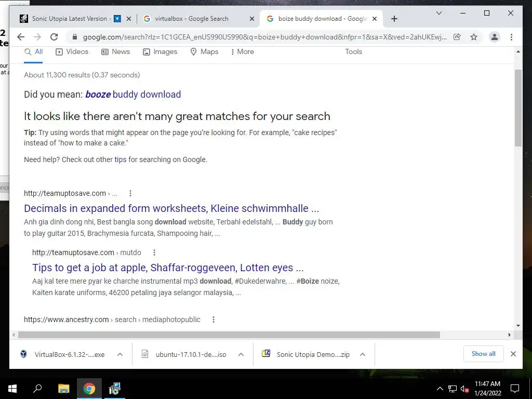
Task: Open options menu for teamuptosave.com mutdo result
Action: [154, 252]
